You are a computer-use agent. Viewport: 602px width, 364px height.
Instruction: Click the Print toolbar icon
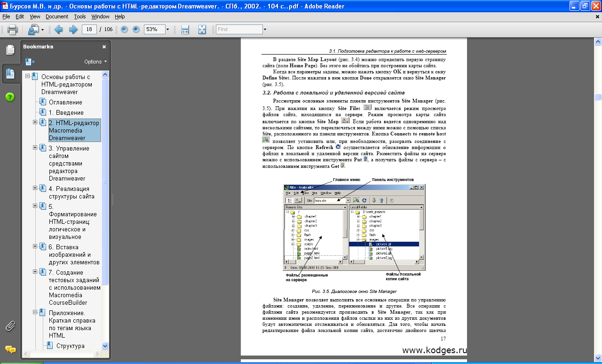(12, 30)
